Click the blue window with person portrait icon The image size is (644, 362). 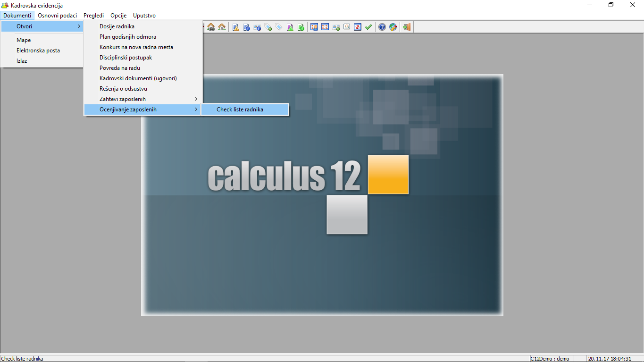pos(314,27)
